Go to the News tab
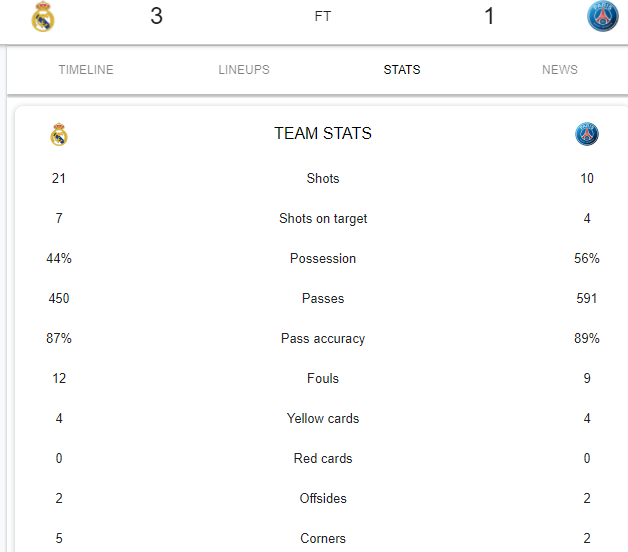The height and width of the screenshot is (552, 628). tap(560, 70)
